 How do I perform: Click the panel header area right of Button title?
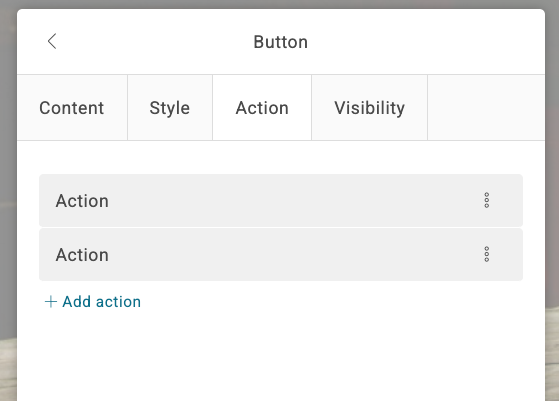[x=426, y=42]
